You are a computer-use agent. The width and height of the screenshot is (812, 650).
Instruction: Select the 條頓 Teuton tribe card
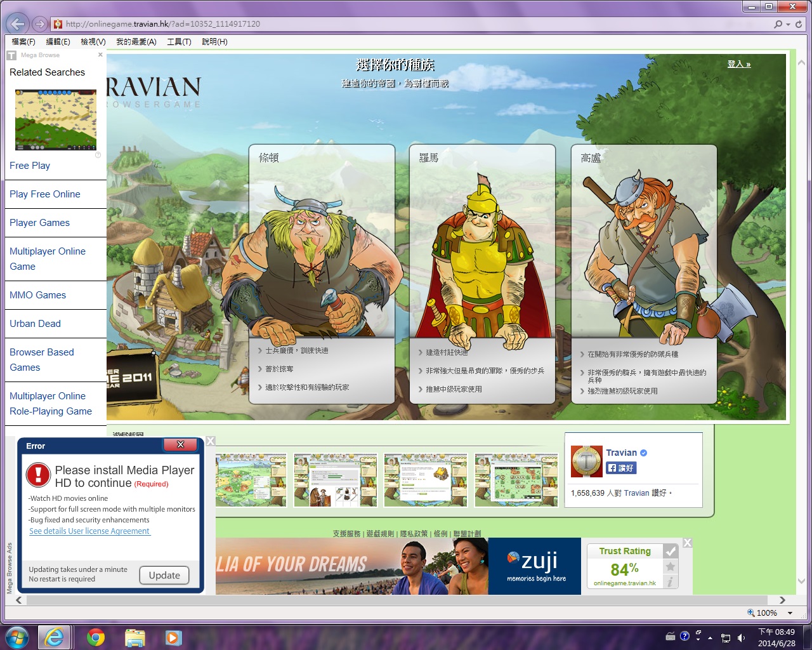tap(322, 274)
